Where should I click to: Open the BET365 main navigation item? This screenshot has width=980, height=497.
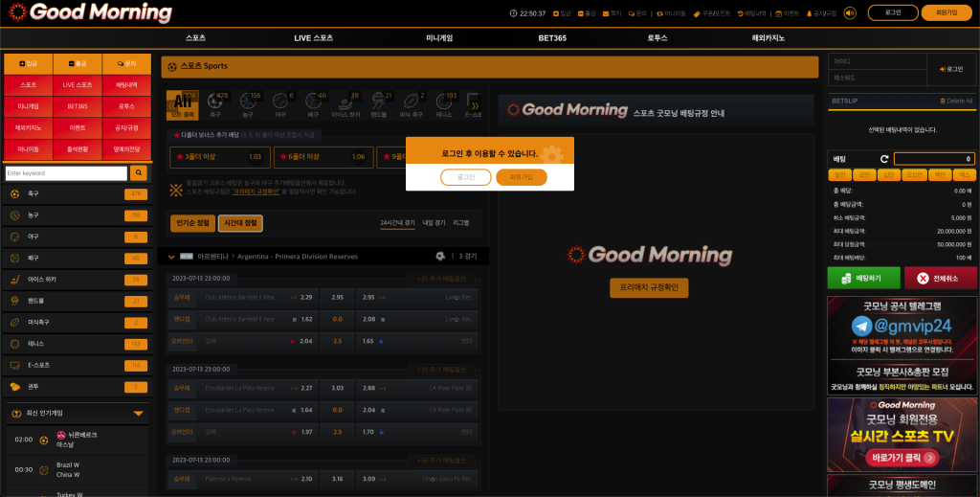(552, 38)
